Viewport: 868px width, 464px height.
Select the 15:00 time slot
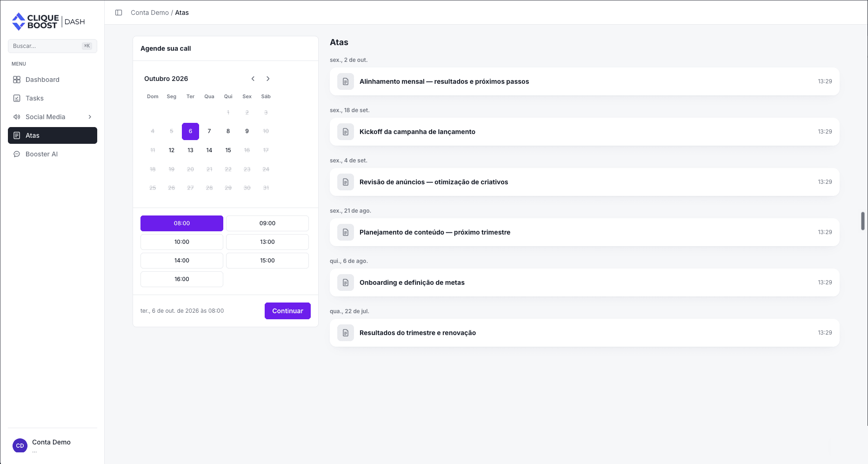click(x=267, y=261)
